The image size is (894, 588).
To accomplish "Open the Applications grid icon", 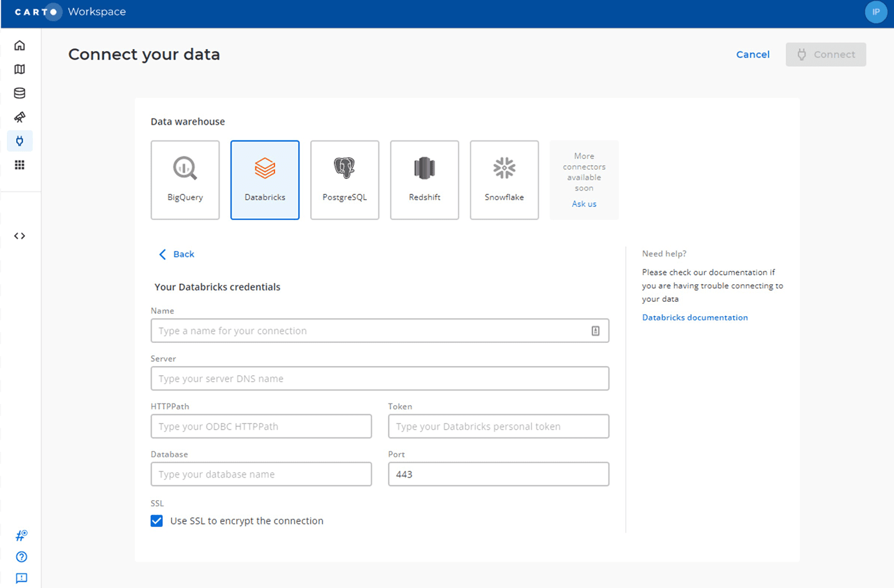I will tap(20, 165).
